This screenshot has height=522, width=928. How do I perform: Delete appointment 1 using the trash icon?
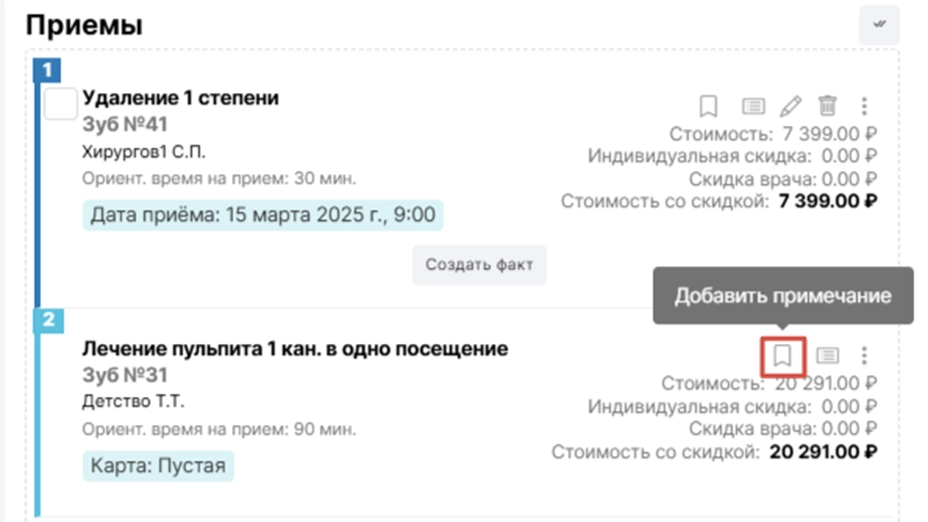pos(827,106)
